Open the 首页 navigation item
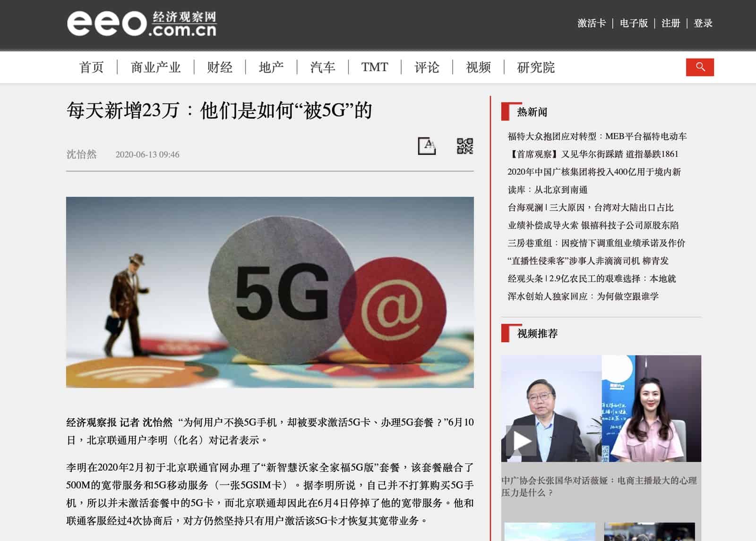Viewport: 756px width, 541px height. pos(92,68)
